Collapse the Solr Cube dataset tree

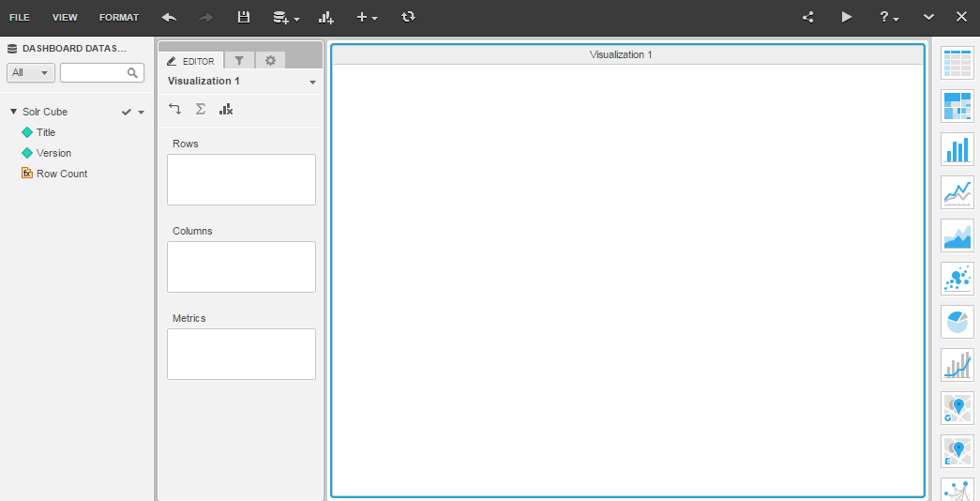(x=13, y=112)
